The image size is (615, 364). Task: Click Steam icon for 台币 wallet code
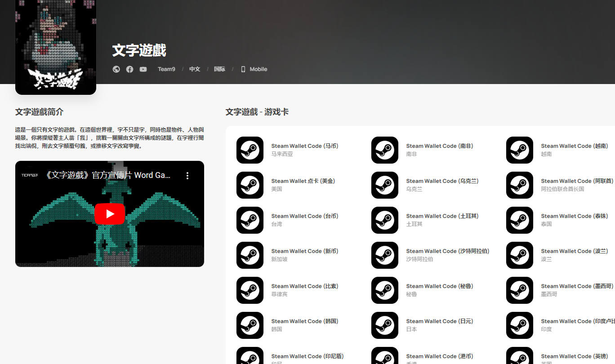250,220
